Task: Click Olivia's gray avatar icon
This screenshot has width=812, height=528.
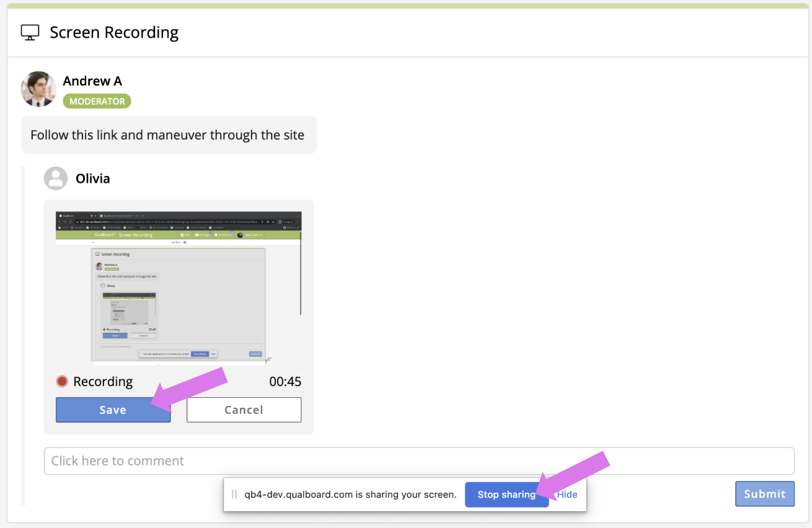Action: [x=56, y=178]
